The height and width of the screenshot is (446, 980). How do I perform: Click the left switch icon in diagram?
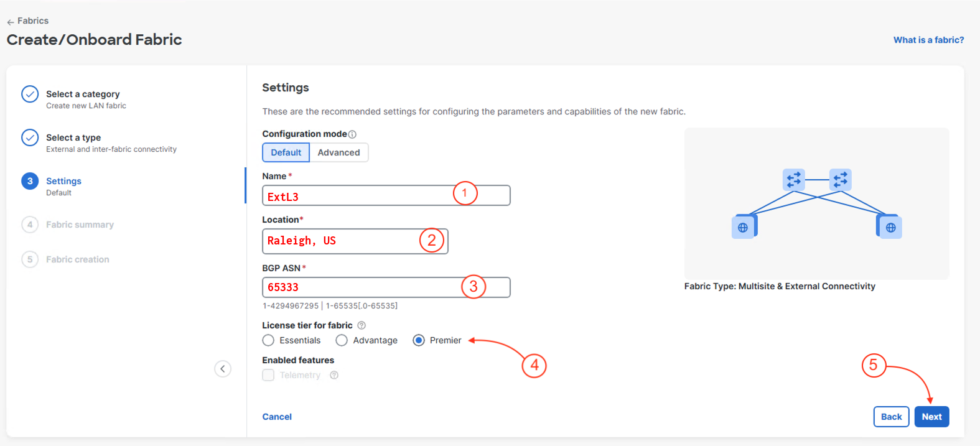(x=793, y=180)
